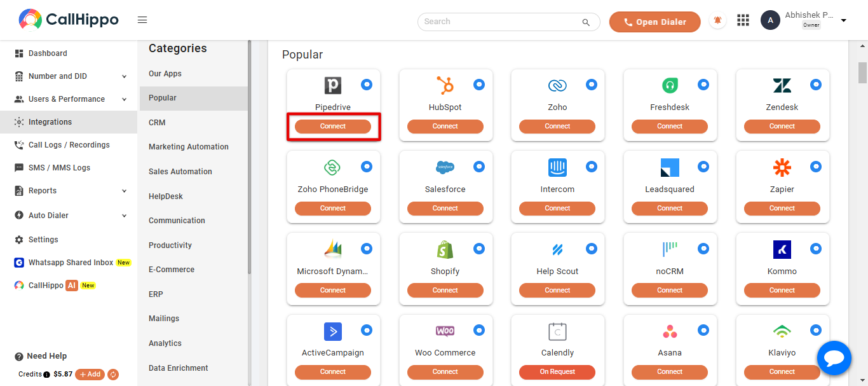Click the Asana logo icon
Screen dimensions: 868x386
[x=670, y=331]
